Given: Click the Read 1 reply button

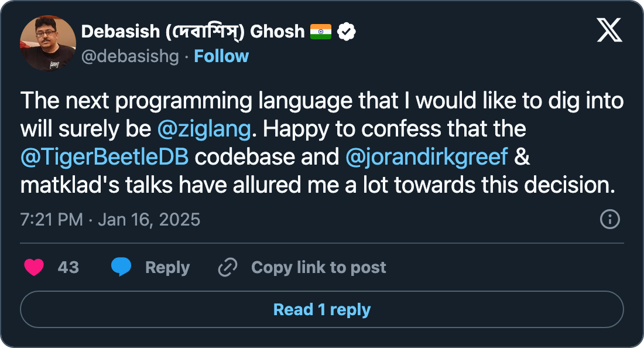Looking at the screenshot, I should [322, 309].
